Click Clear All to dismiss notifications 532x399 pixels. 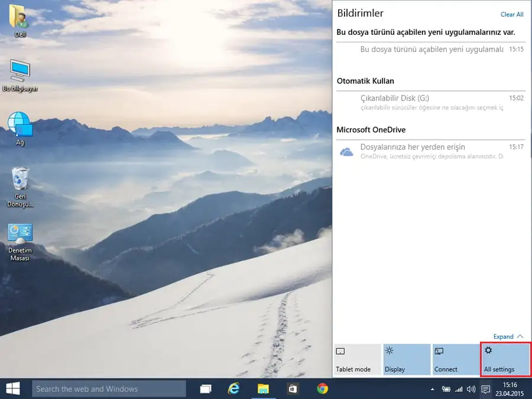point(511,14)
